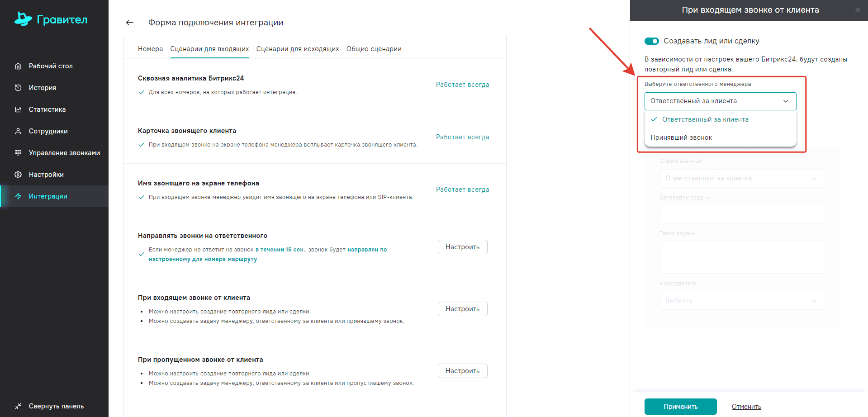The height and width of the screenshot is (417, 868).
Task: Choose checked Ответственный за клиента option
Action: [705, 119]
